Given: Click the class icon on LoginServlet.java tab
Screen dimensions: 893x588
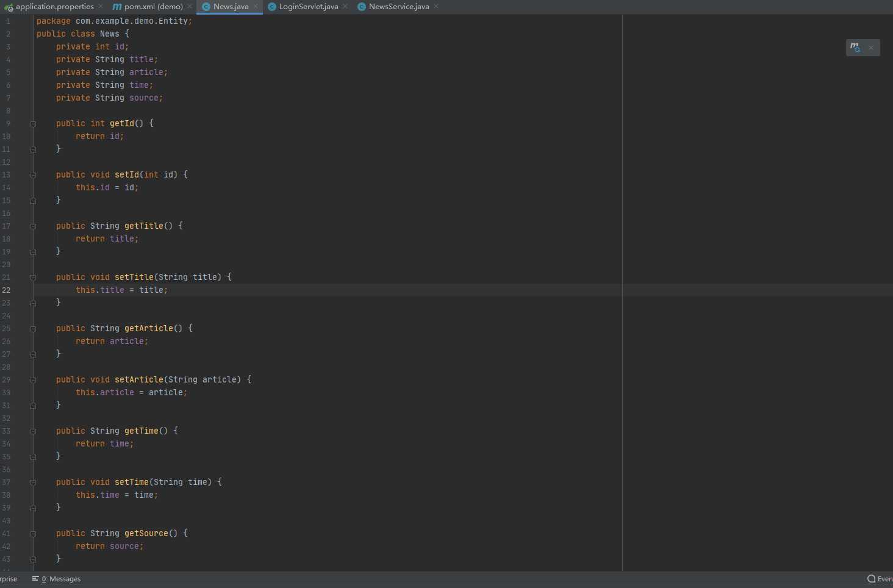Looking at the screenshot, I should [272, 7].
